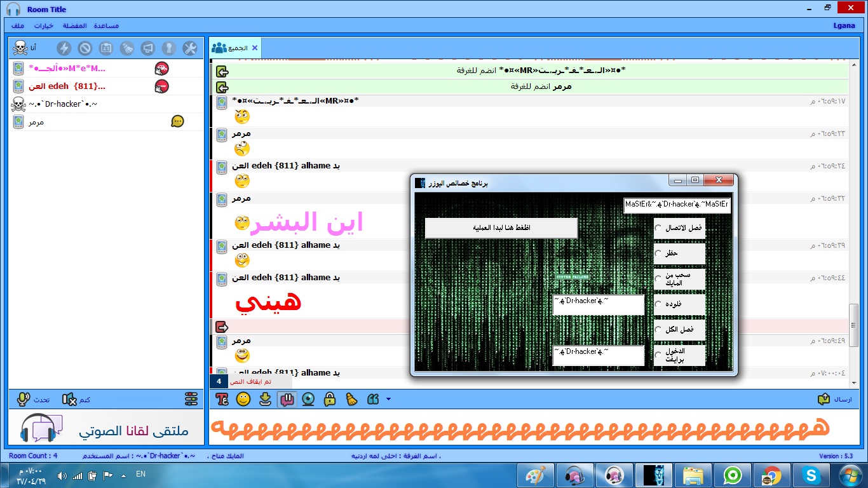Click the broom icon in user list toolbar
The height and width of the screenshot is (488, 868).
click(126, 48)
